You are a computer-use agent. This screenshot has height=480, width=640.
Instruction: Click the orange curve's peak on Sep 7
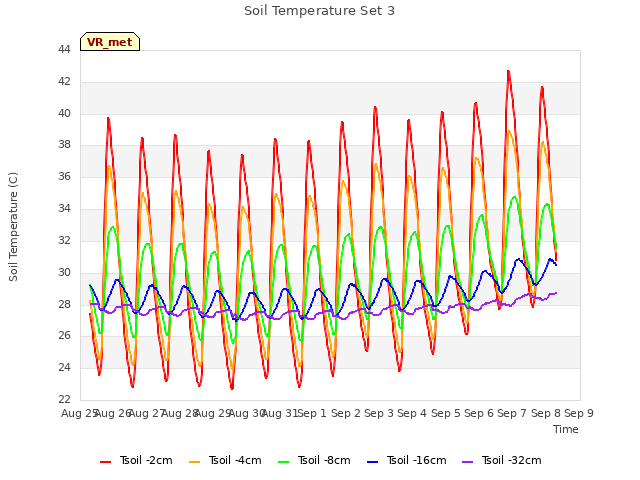(509, 131)
